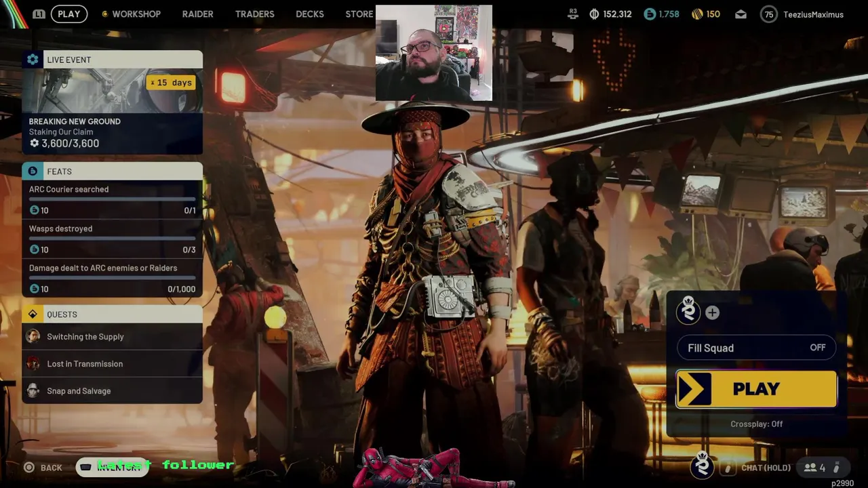Image resolution: width=868 pixels, height=488 pixels.
Task: Click the gold raider token icon beside 150
Action: pos(697,14)
